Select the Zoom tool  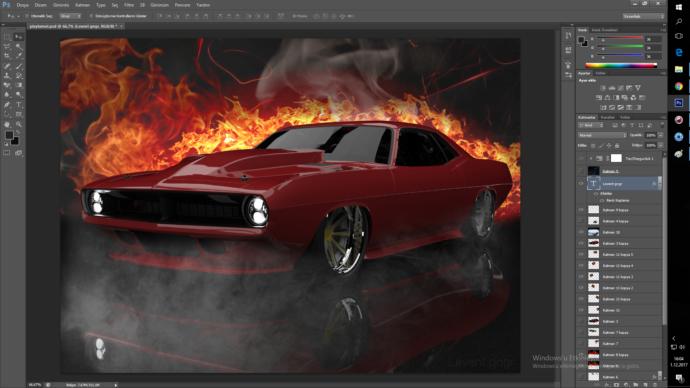[x=18, y=124]
